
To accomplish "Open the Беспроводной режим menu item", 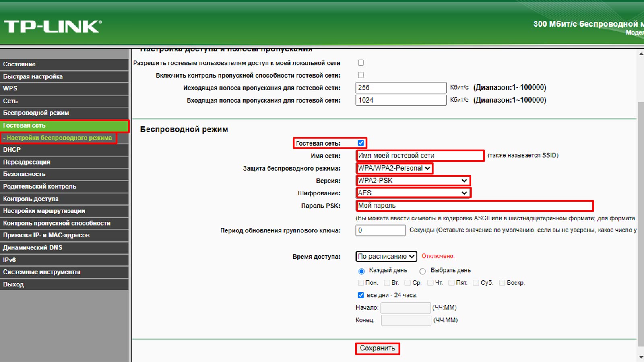I will coord(36,113).
